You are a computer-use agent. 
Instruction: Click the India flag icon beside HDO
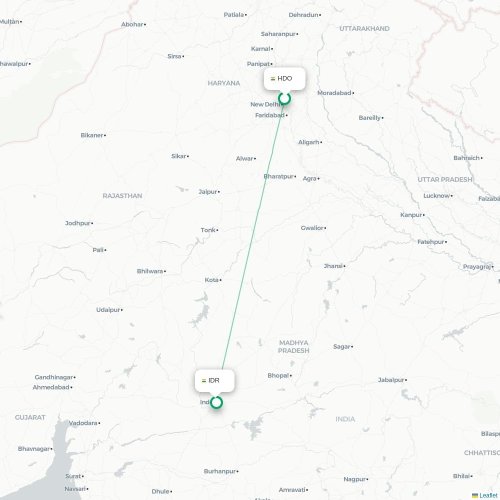273,79
